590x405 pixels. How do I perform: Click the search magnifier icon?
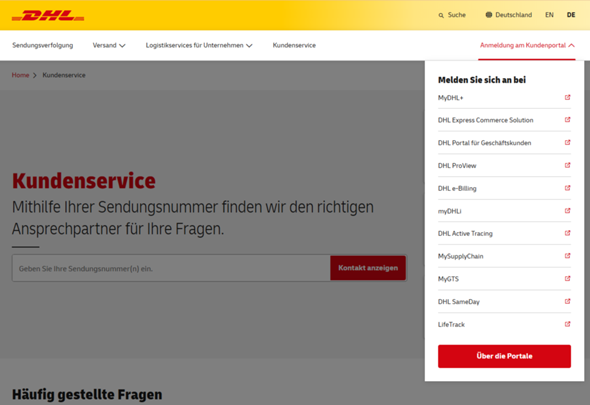click(441, 15)
